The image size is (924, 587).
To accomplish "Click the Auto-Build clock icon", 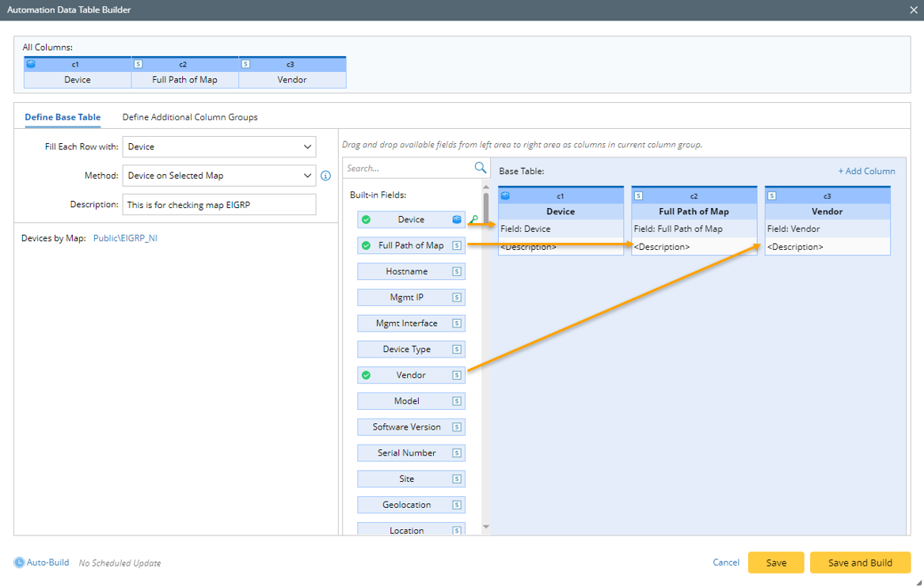I will tap(19, 562).
